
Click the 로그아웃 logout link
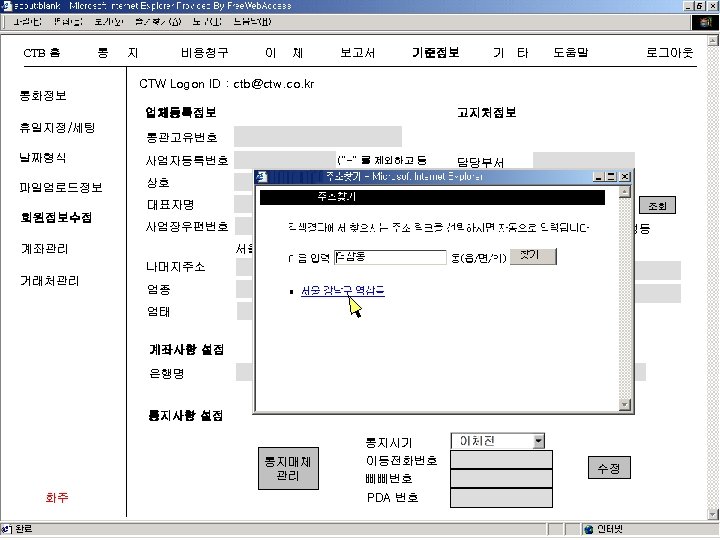point(669,53)
